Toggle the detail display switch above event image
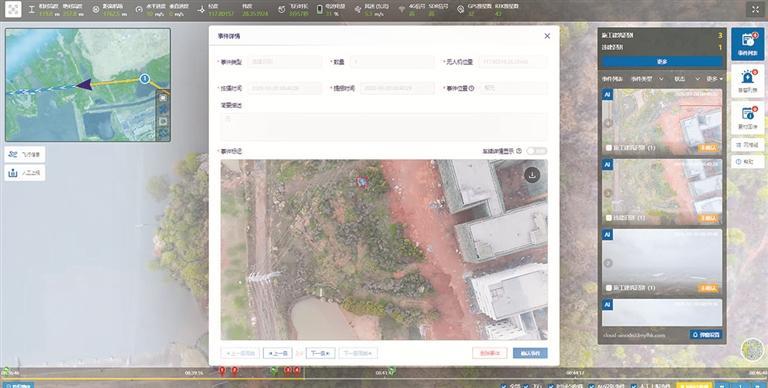Screen dimensions: 768x388 click(x=536, y=151)
